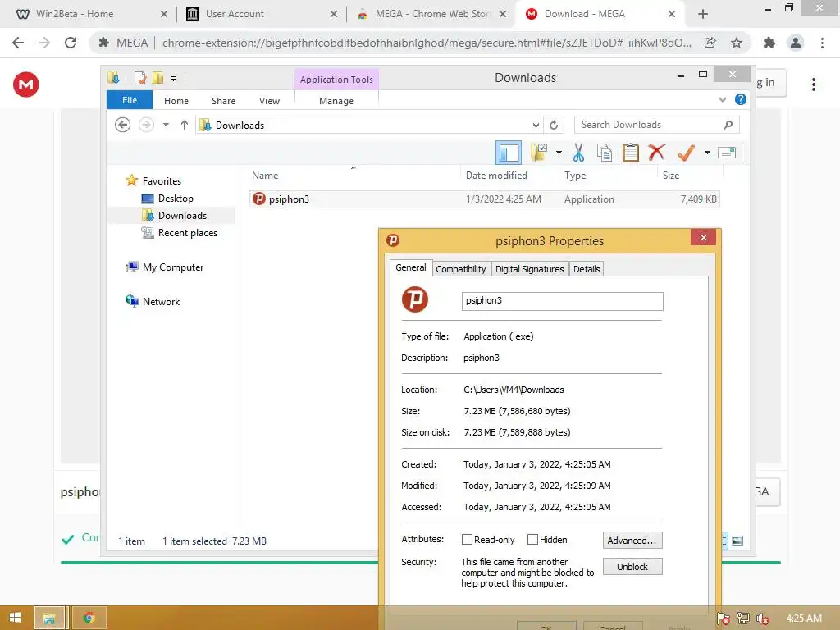840x630 pixels.
Task: Click the preview pane toggle icon in Explorer toolbar
Action: pos(508,153)
